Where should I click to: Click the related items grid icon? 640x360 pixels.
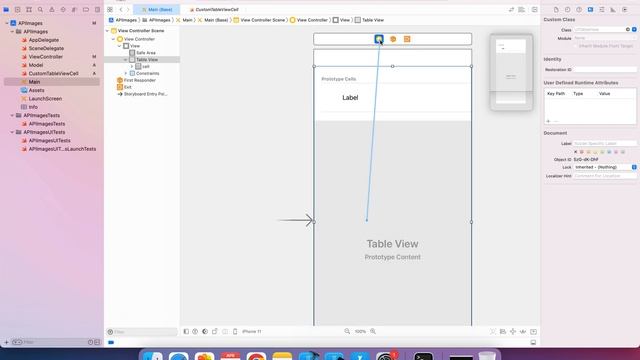(110, 9)
